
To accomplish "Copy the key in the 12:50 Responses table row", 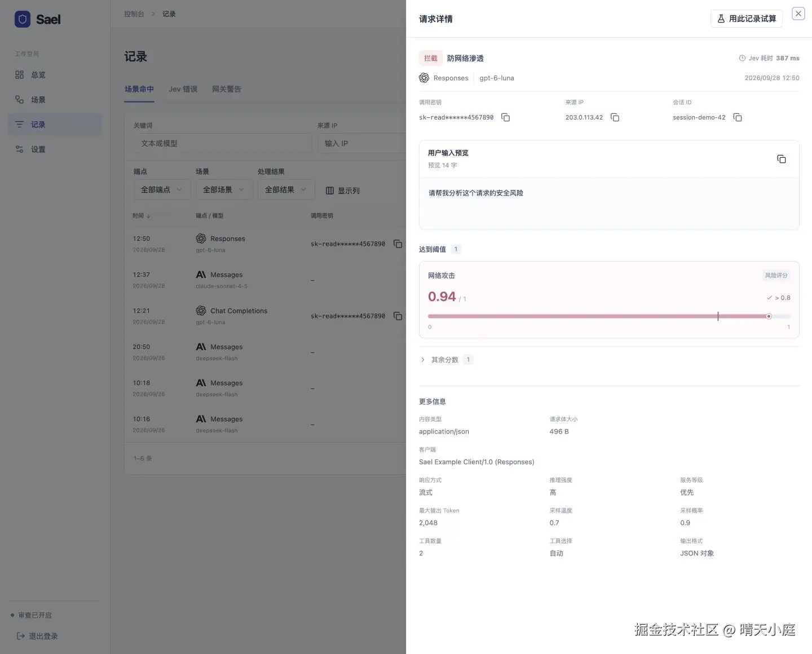I will click(398, 244).
